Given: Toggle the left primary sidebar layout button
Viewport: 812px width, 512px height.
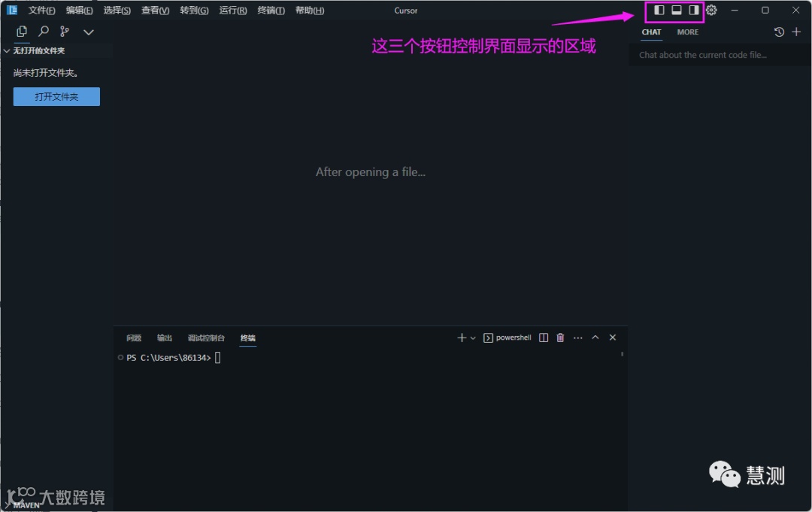Looking at the screenshot, I should (x=659, y=10).
